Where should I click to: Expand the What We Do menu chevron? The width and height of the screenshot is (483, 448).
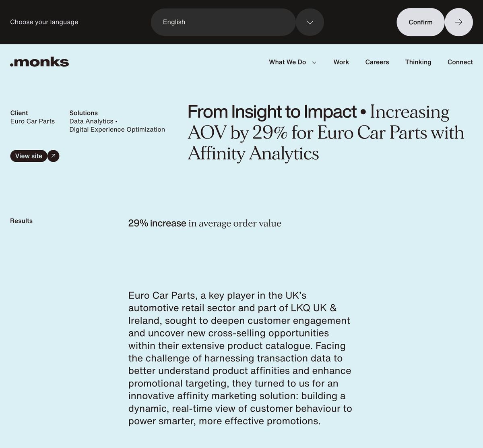(x=314, y=62)
